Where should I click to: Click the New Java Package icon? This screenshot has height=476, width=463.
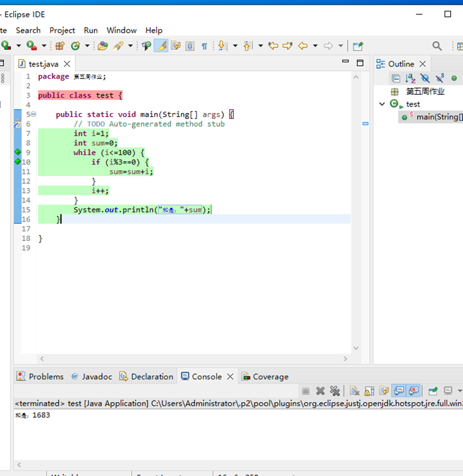(60, 46)
